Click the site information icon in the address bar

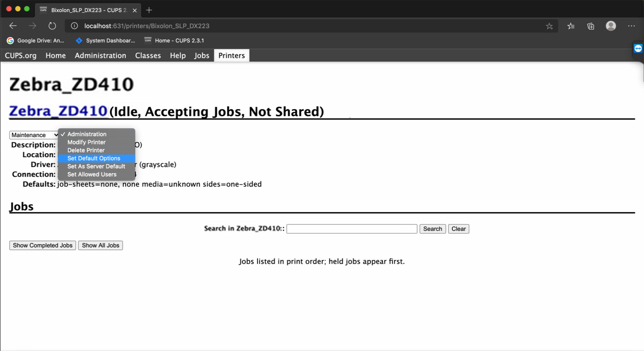coord(75,26)
